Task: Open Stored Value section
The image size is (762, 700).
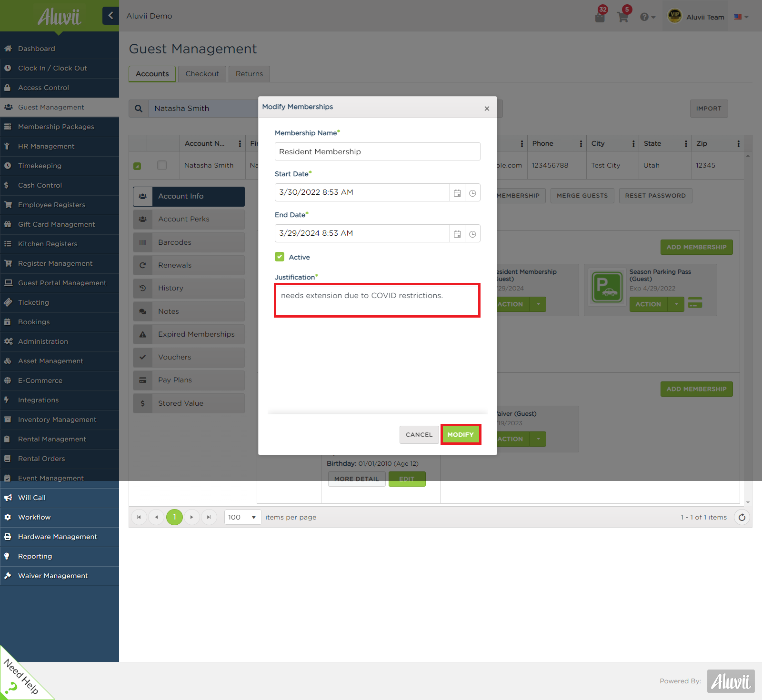Action: 189,403
